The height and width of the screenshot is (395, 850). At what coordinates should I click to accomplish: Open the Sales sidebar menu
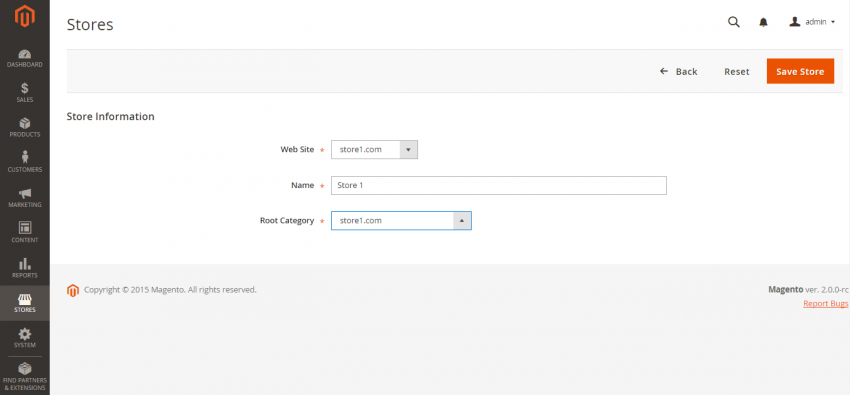coord(24,93)
